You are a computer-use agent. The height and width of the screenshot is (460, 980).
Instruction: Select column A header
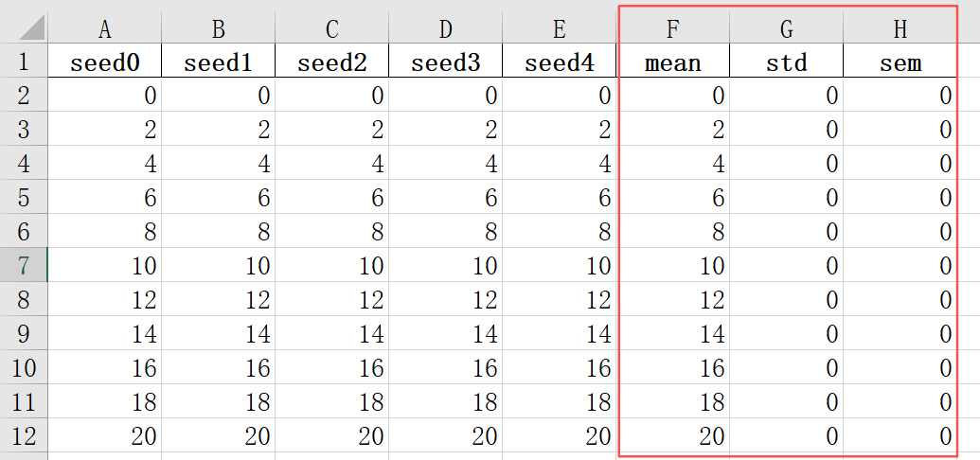pos(104,29)
